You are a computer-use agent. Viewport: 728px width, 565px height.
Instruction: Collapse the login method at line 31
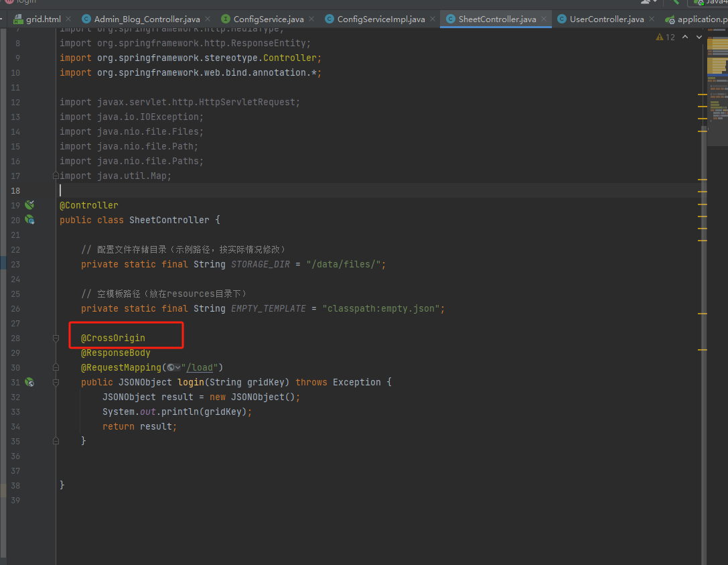pos(56,383)
